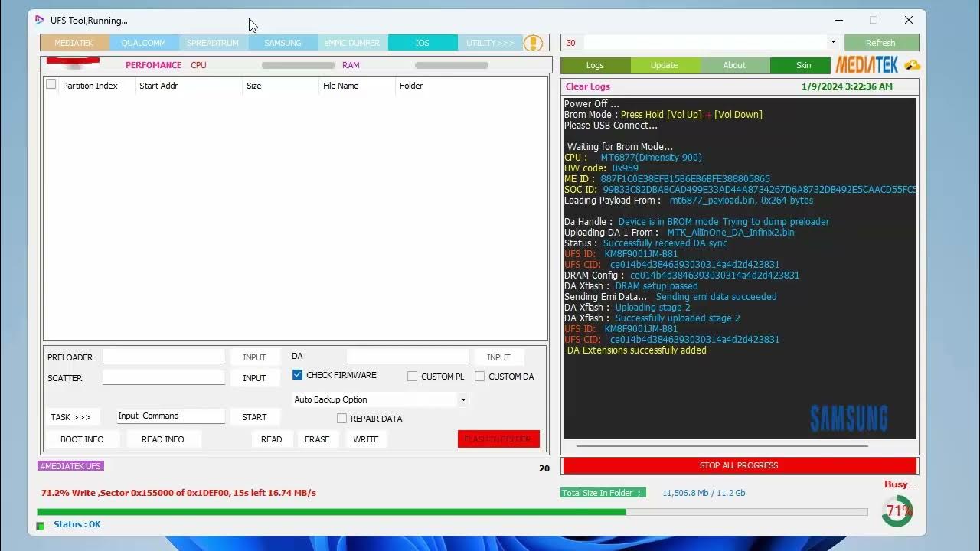980x551 pixels.
Task: Click the Input Command field
Action: click(x=170, y=416)
